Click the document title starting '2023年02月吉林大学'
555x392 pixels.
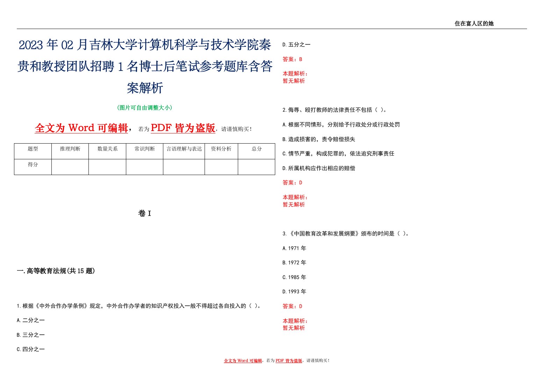(x=145, y=66)
